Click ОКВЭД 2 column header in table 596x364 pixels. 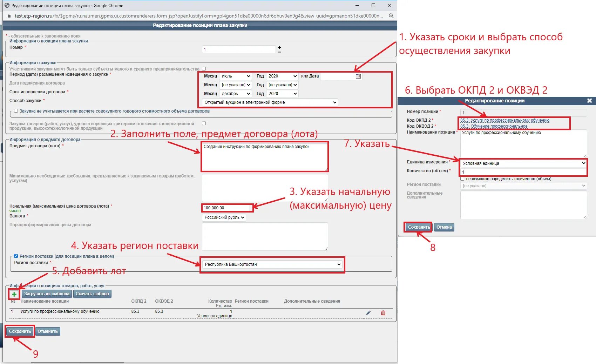point(164,301)
